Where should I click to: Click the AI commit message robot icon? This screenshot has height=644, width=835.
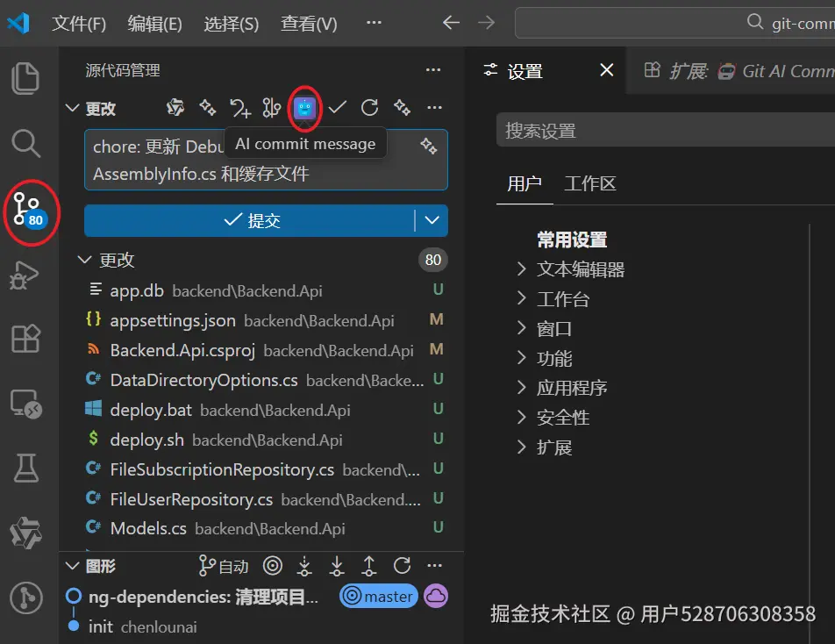click(x=304, y=108)
